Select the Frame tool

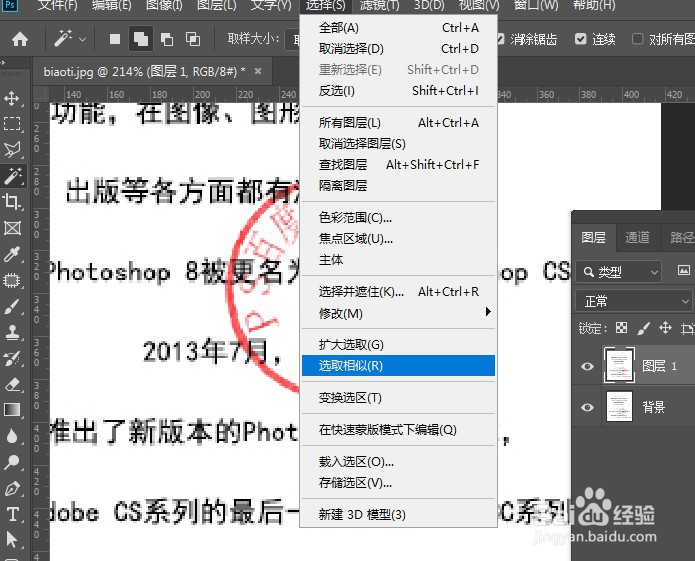(x=12, y=228)
